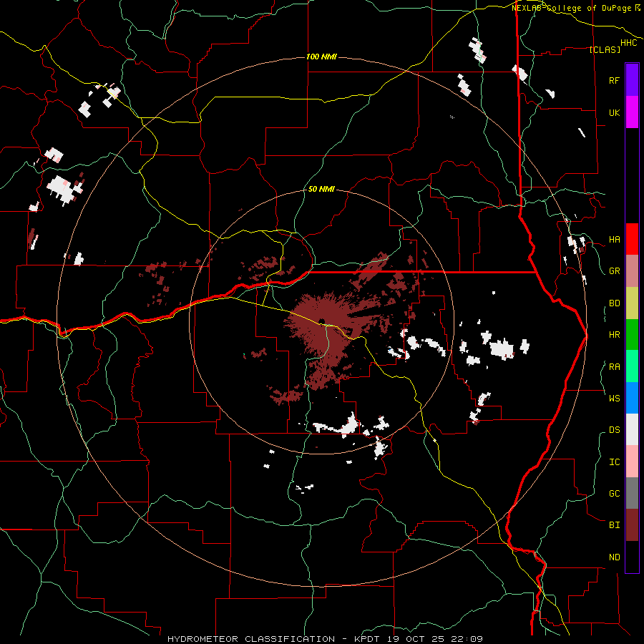Click the GC legend label
The height and width of the screenshot is (644, 644).
point(615,493)
